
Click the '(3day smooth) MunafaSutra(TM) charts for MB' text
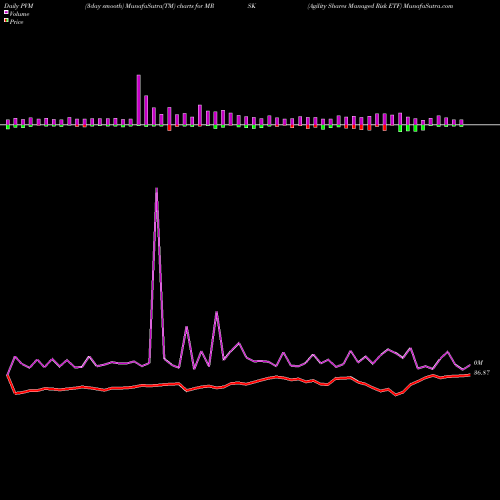click(150, 6)
